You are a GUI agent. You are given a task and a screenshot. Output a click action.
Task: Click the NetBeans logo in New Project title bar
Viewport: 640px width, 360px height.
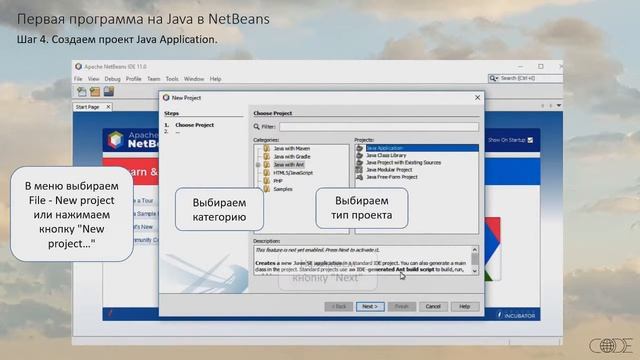(166, 98)
